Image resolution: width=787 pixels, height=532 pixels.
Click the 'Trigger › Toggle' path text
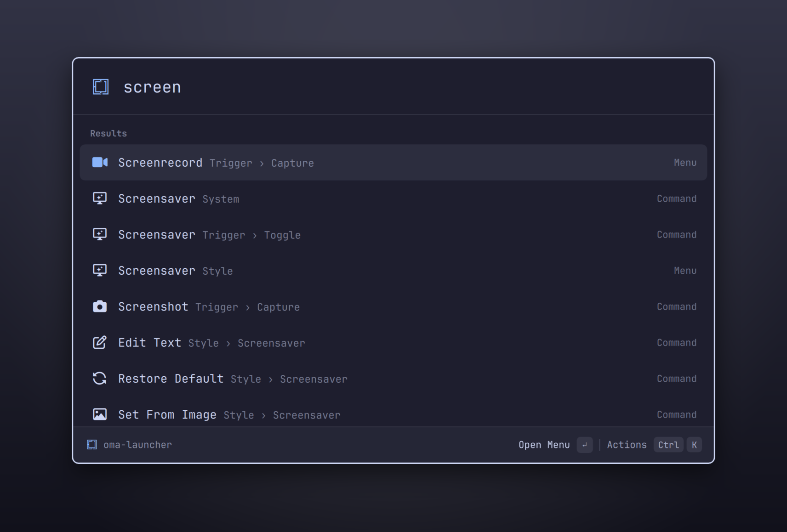251,235
